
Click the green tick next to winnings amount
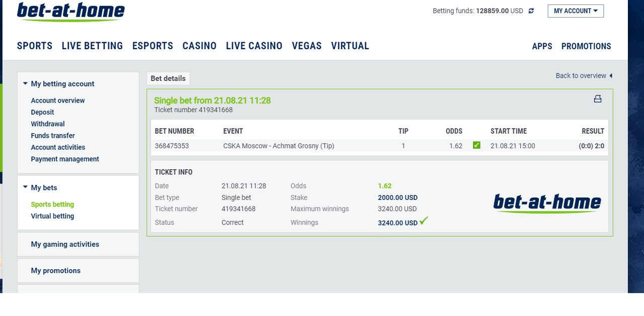tap(424, 221)
